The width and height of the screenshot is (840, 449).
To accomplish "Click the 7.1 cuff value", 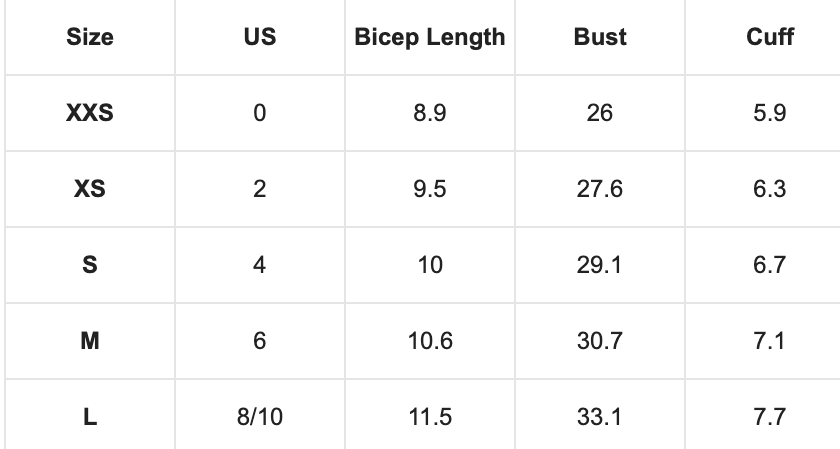I will click(x=770, y=341).
